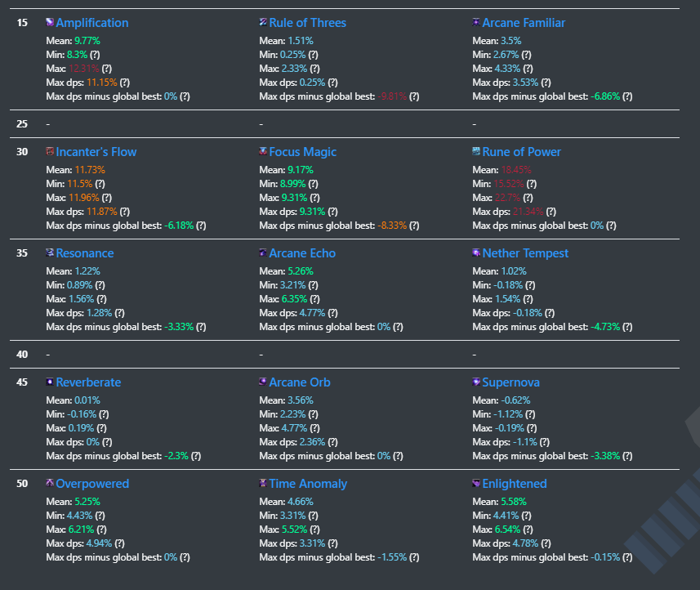700x590 pixels.
Task: Click the level 15 row label
Action: click(x=22, y=23)
